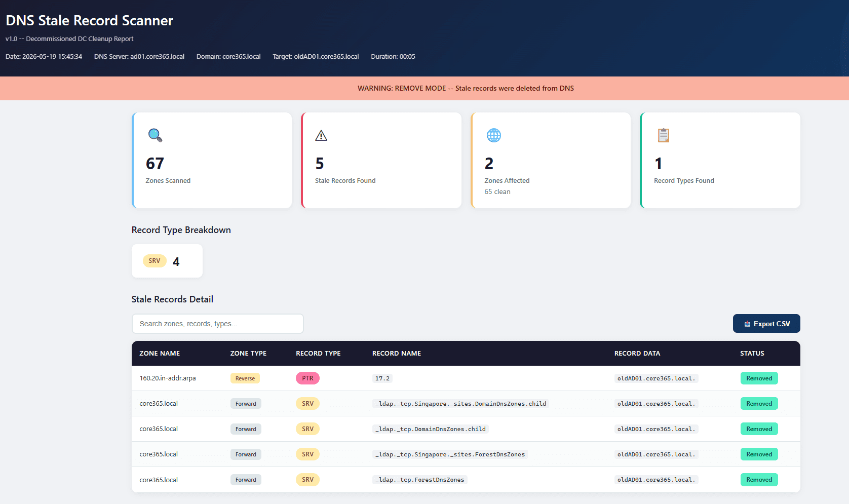
Task: Click the Record Types Found label
Action: pyautogui.click(x=684, y=180)
